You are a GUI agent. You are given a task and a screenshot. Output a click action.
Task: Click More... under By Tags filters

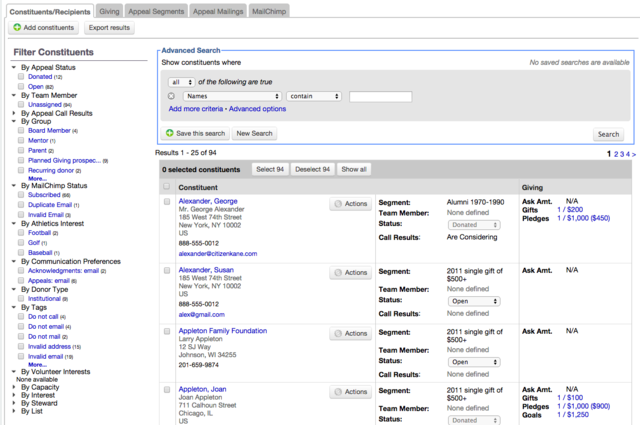pos(37,365)
